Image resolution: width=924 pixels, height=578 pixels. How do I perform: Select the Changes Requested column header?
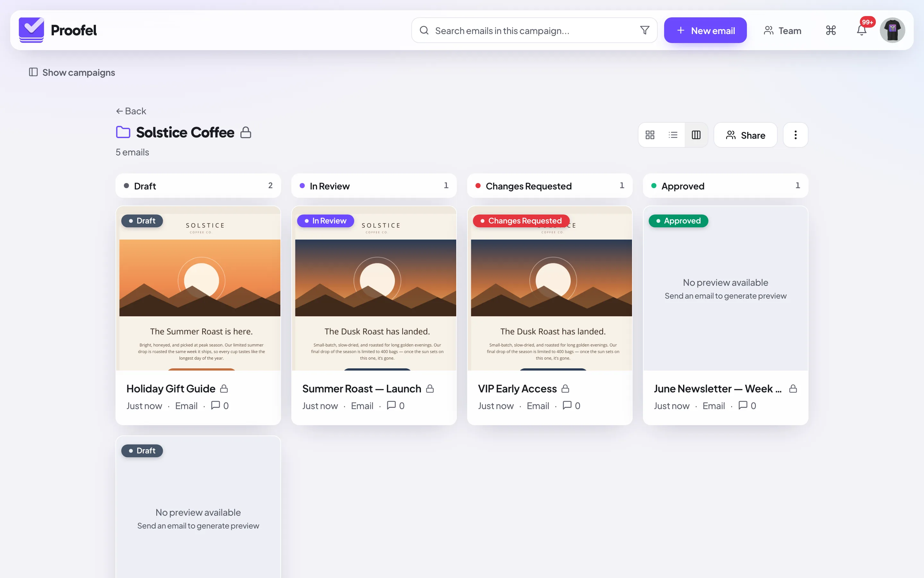click(x=550, y=186)
